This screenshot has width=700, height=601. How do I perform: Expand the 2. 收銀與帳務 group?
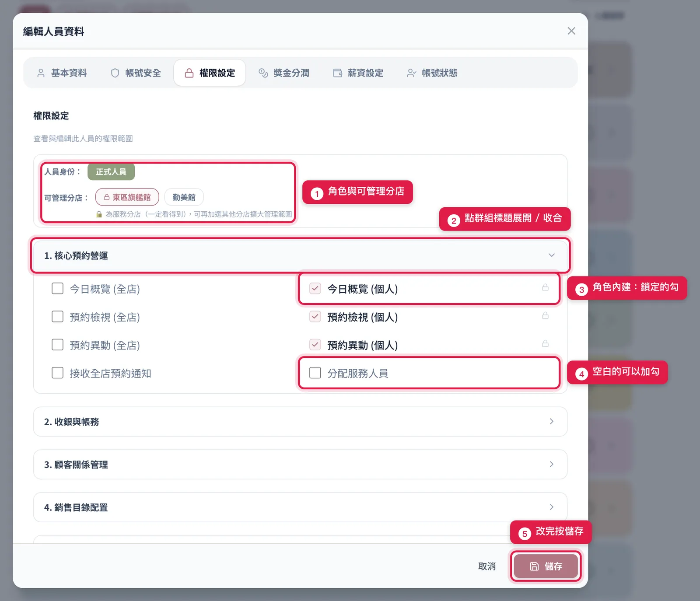pyautogui.click(x=300, y=422)
